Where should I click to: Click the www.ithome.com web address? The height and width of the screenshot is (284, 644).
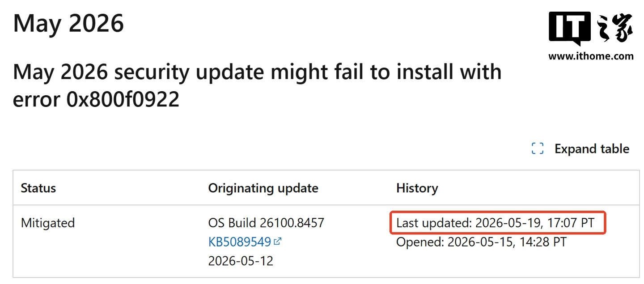tap(591, 56)
